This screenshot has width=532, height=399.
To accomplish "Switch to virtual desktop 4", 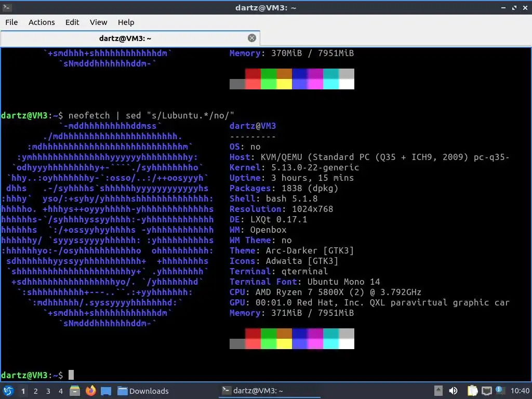I will [61, 391].
